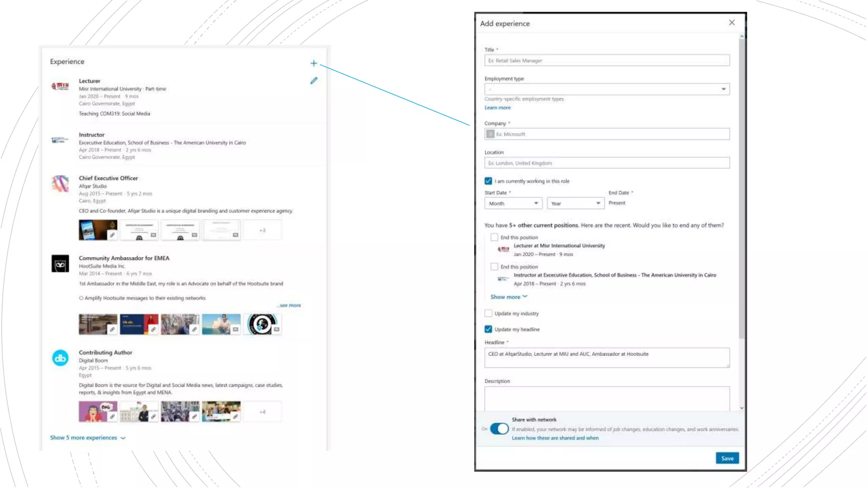Image resolution: width=868 pixels, height=488 pixels.
Task: Click the Hootsuite owl logo icon
Action: [x=60, y=264]
